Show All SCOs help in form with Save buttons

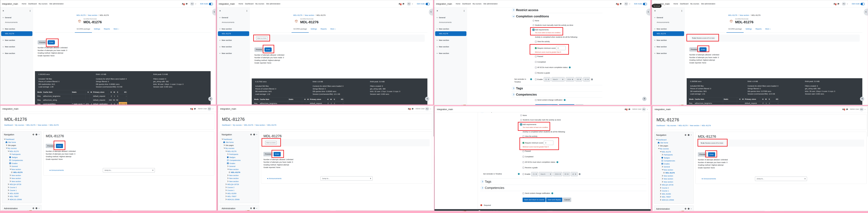tap(557, 162)
